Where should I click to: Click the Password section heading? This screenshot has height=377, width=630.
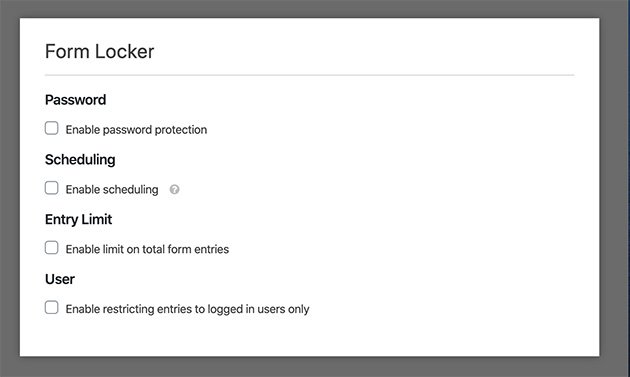pos(76,100)
